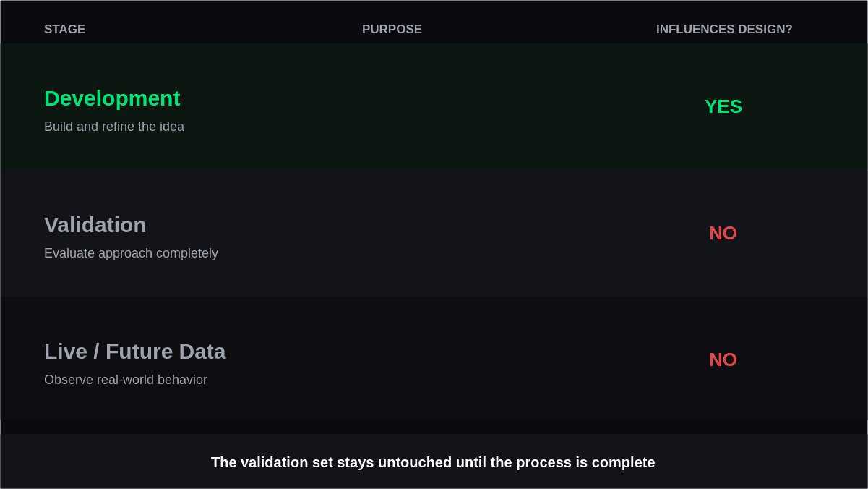The image size is (868, 489).
Task: Click the word 'Build' in Development row
Action: point(59,127)
